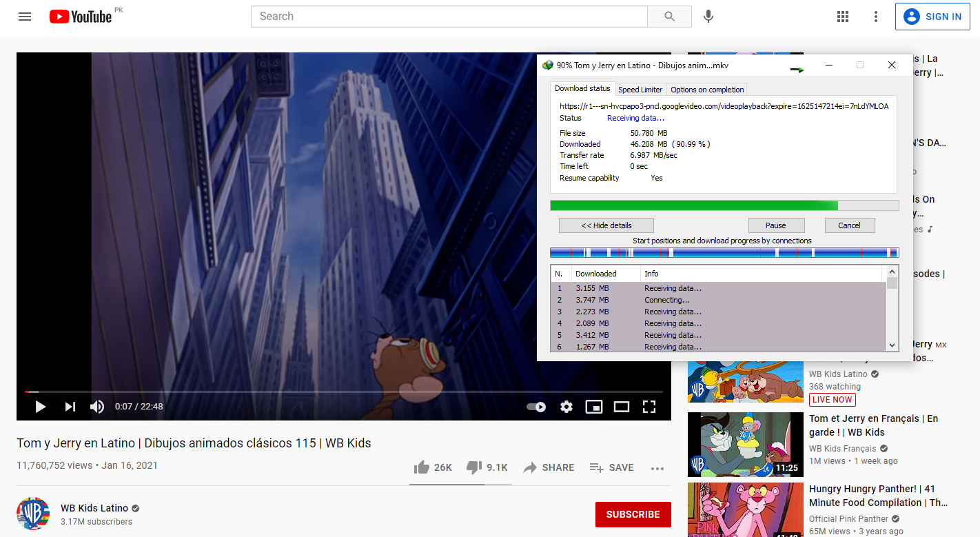Pause the download
This screenshot has height=537, width=980.
coord(776,225)
